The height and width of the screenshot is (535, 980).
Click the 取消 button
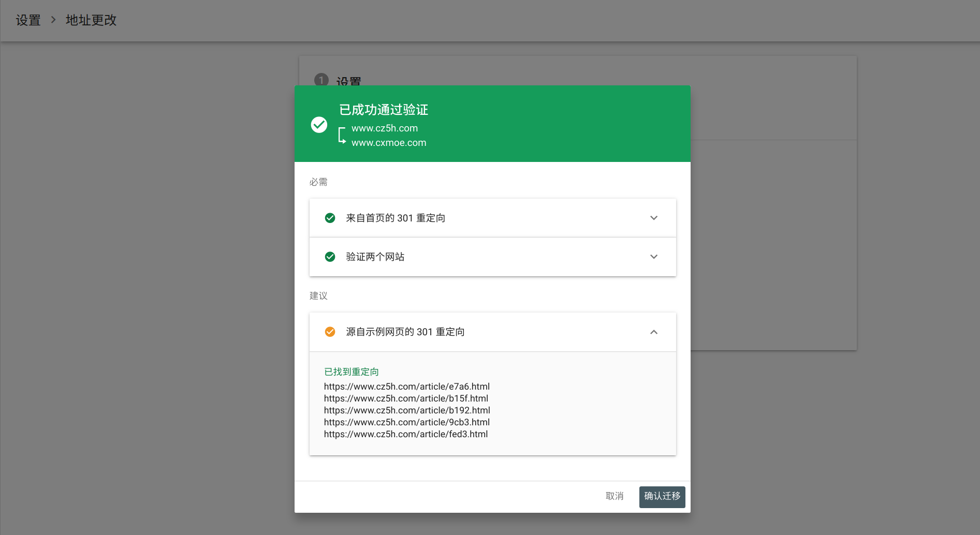(x=614, y=496)
